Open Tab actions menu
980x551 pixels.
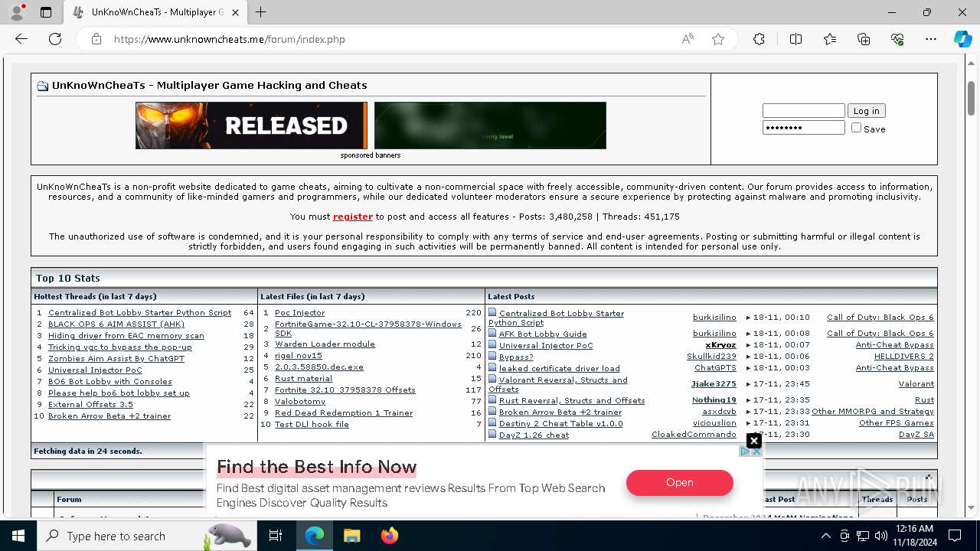point(46,12)
